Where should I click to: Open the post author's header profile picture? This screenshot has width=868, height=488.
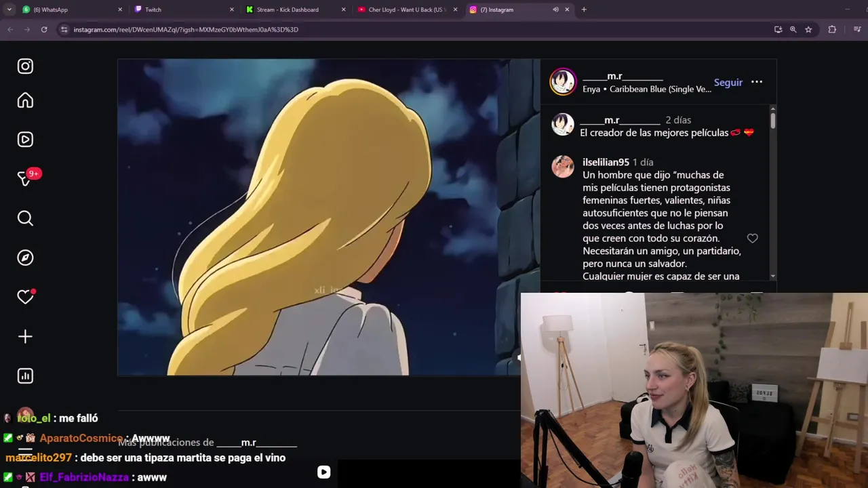(x=563, y=82)
